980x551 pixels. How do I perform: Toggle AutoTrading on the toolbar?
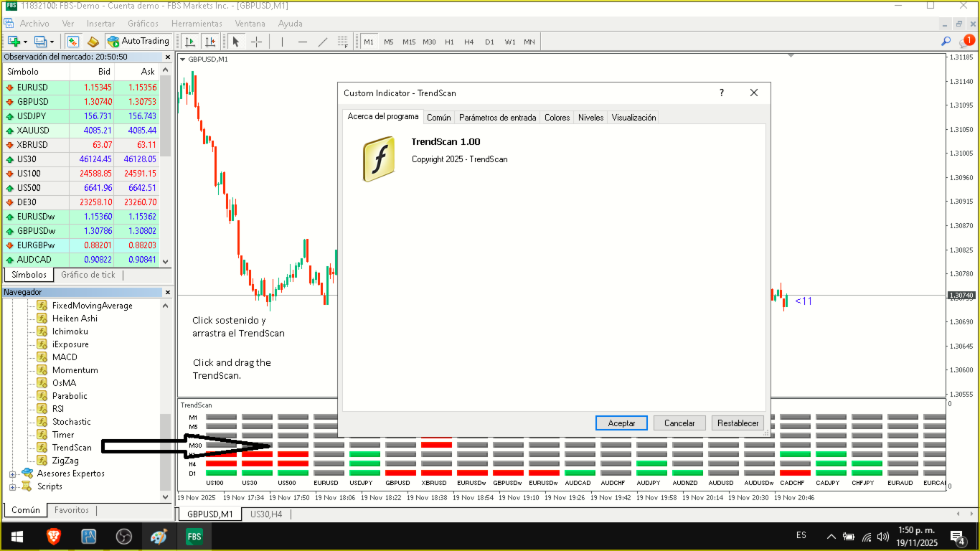coord(138,41)
